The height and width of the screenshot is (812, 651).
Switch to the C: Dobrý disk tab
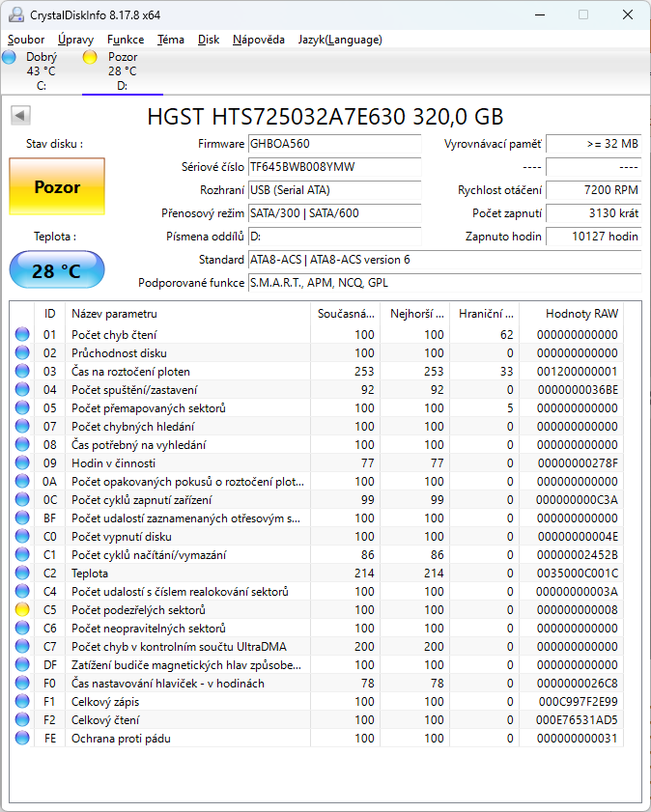coord(42,71)
